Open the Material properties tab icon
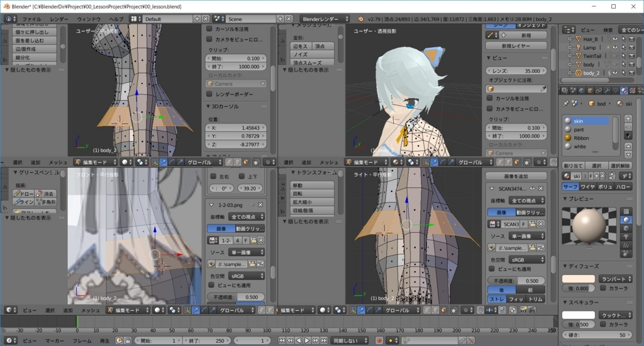The image size is (644, 346). 624,91
